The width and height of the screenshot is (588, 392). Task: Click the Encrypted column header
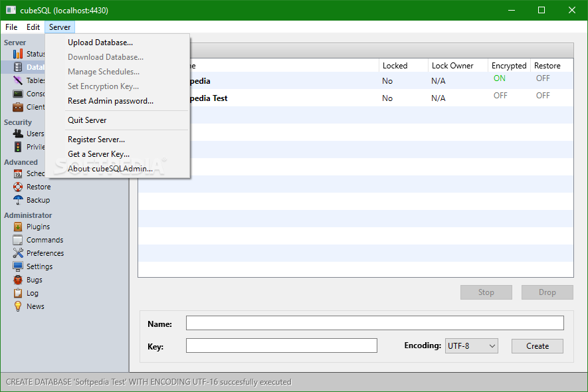coord(509,66)
